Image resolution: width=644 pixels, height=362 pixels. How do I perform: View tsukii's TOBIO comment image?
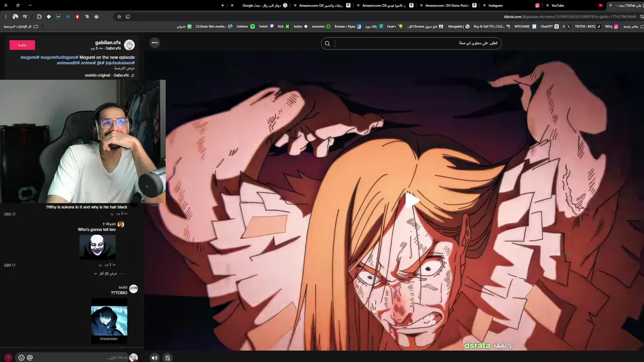click(x=109, y=321)
